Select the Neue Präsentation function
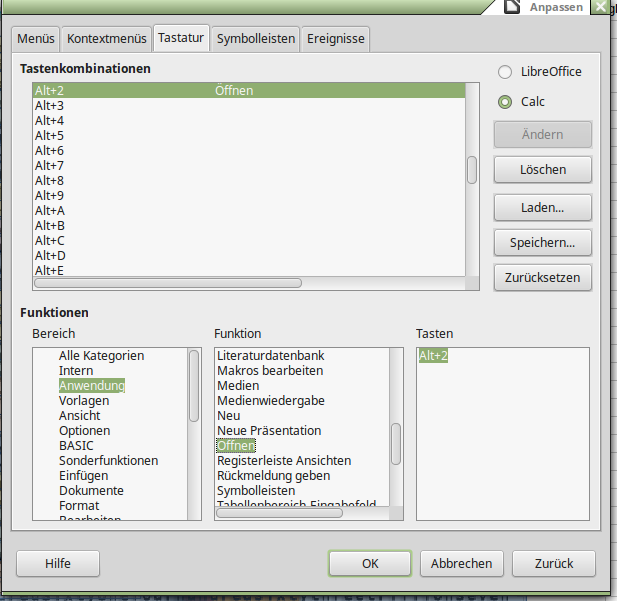This screenshot has width=617, height=601. 269,430
